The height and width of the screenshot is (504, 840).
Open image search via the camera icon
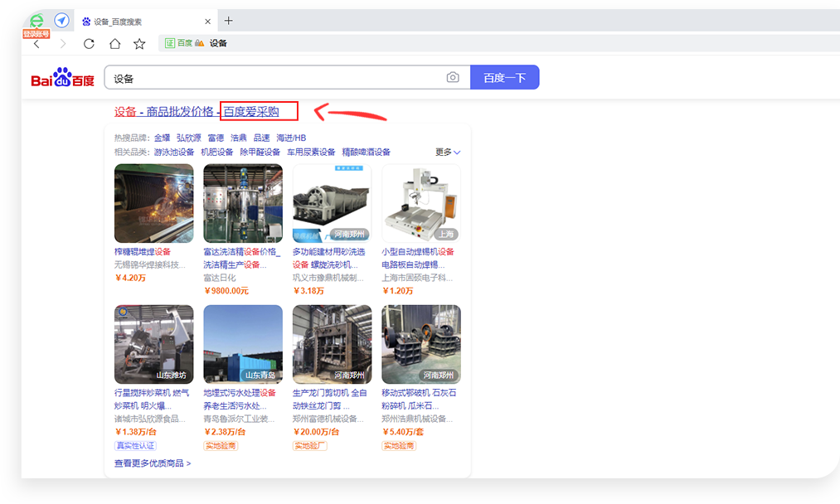453,78
